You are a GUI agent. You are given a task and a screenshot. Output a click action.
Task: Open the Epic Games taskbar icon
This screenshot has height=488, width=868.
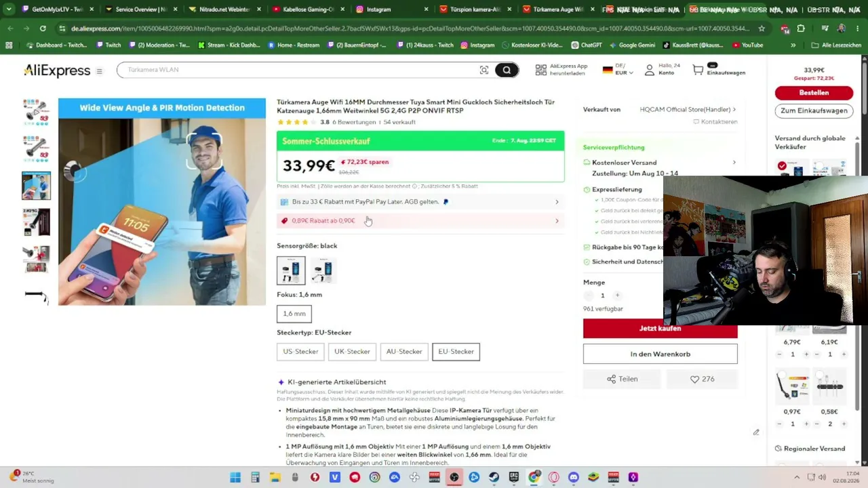[x=514, y=477]
